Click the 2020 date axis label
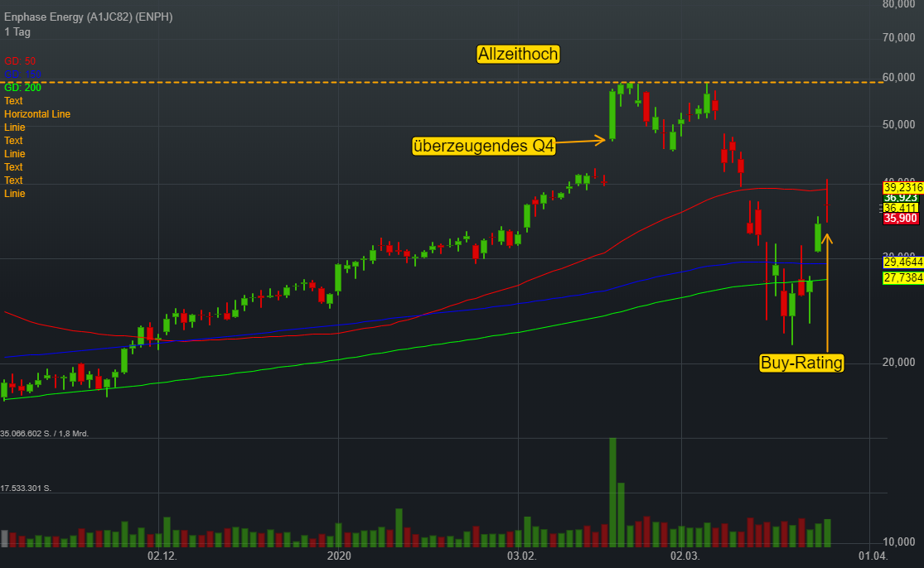924x568 pixels. point(339,556)
